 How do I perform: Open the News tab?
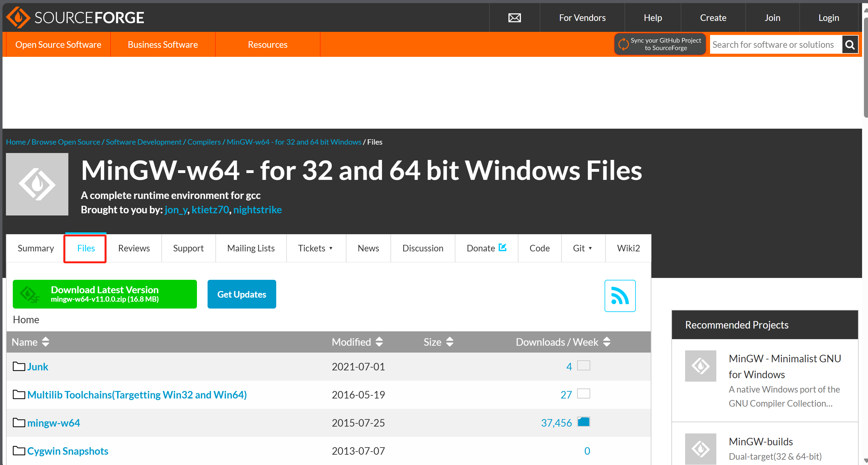pyautogui.click(x=368, y=248)
